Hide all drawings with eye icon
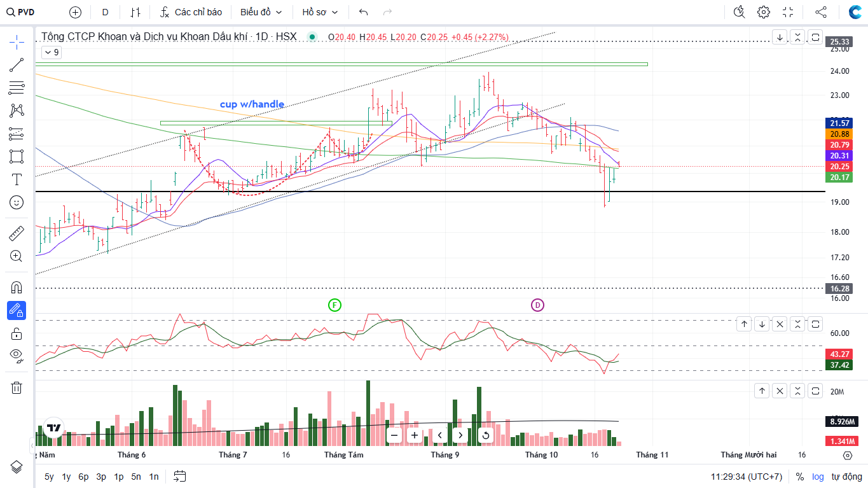The image size is (868, 488). (17, 355)
